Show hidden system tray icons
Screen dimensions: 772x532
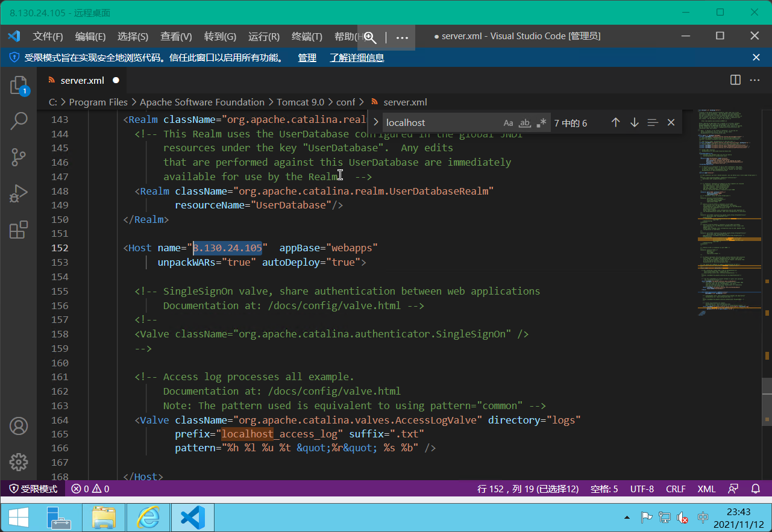[627, 518]
